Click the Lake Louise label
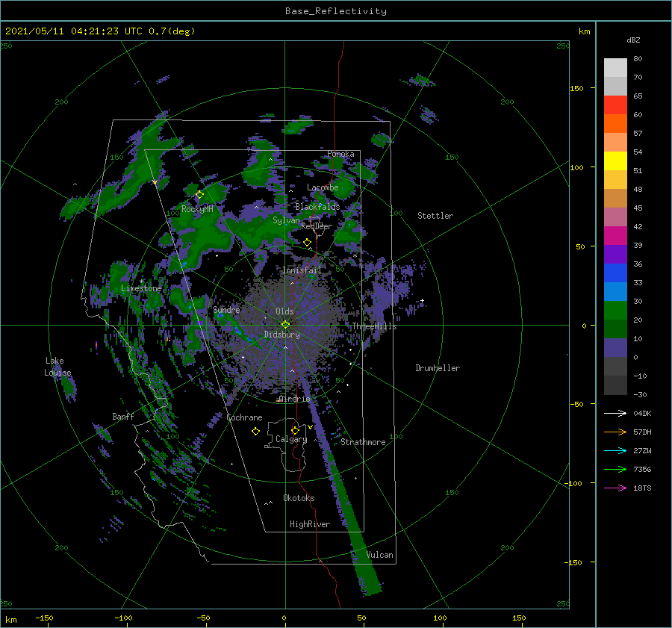Viewport: 672px width, 628px height. click(x=57, y=367)
